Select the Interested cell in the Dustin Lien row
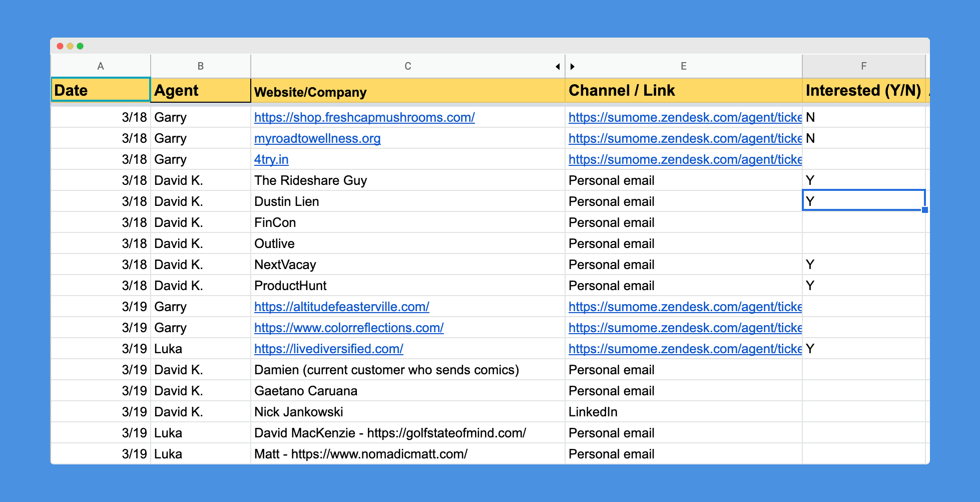Screen dimensions: 980x502 tap(864, 200)
